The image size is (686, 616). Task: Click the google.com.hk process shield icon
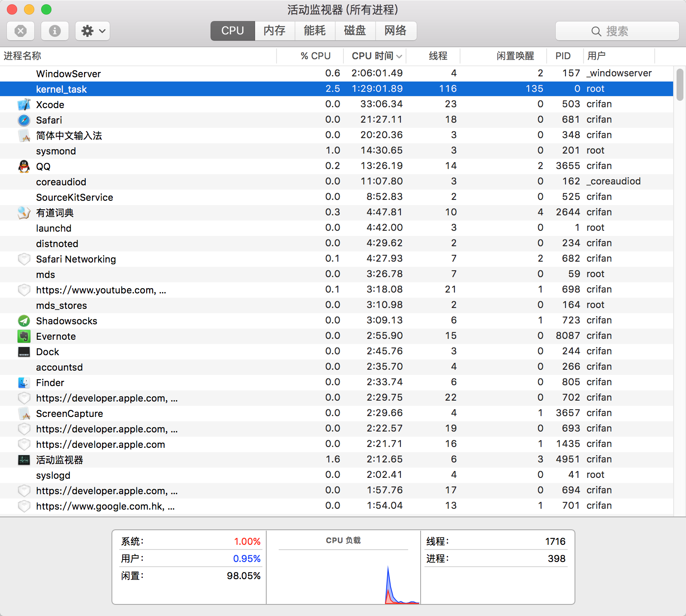click(x=24, y=506)
